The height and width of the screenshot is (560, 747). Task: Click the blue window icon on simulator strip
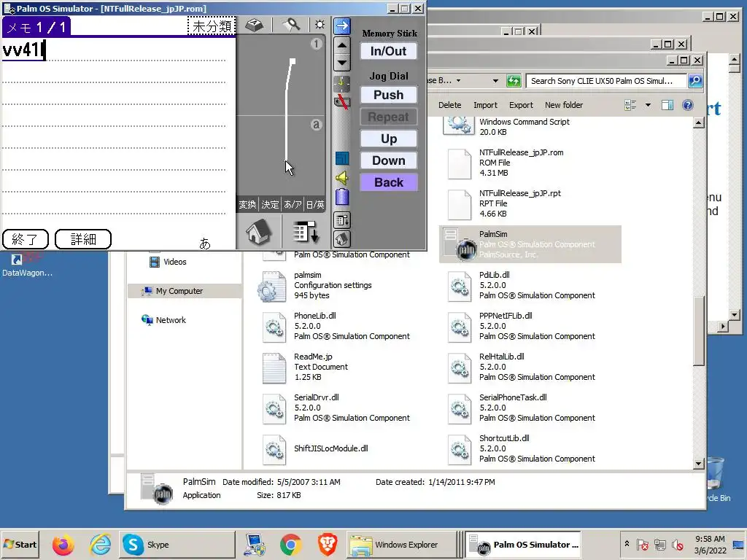pos(342,158)
